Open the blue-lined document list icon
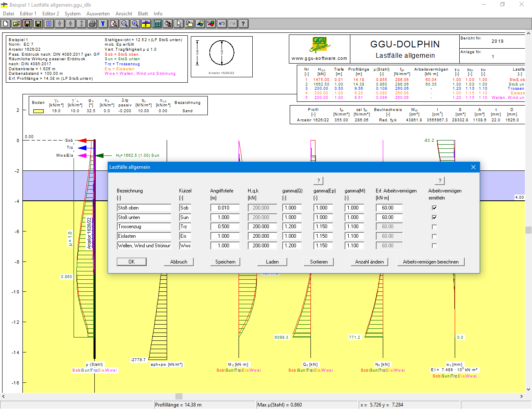This screenshot has width=532, height=409. pyautogui.click(x=49, y=24)
